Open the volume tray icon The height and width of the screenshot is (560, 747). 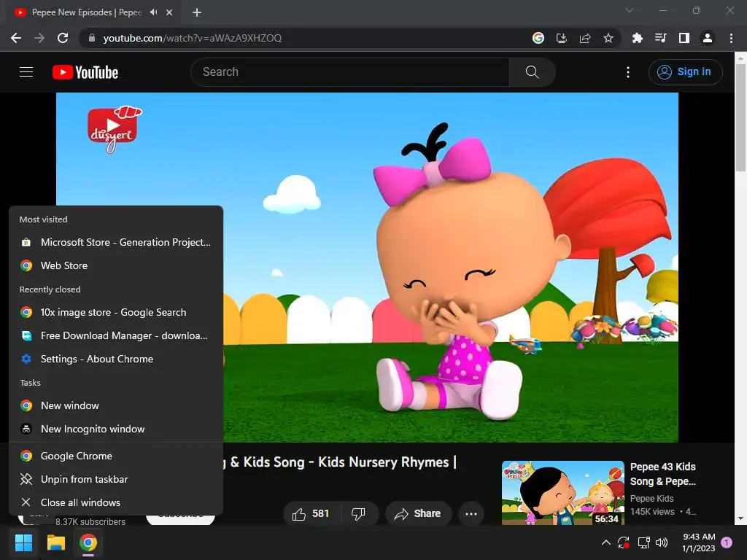(662, 542)
